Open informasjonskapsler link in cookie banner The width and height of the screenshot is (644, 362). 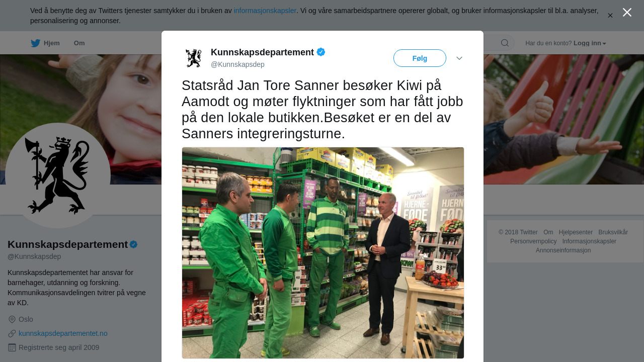tap(265, 11)
